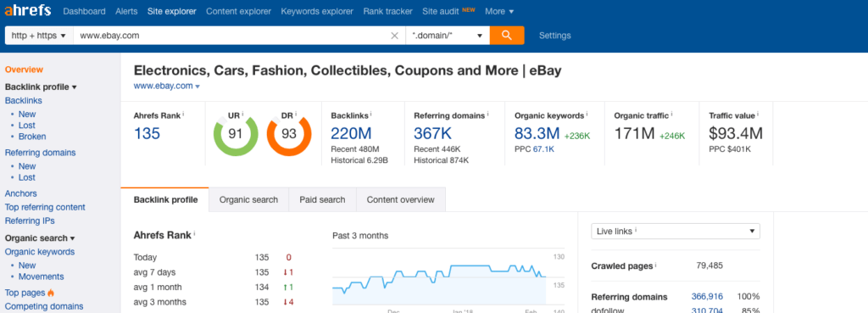The image size is (868, 313).
Task: Open Backlinks in the sidebar
Action: [x=23, y=101]
